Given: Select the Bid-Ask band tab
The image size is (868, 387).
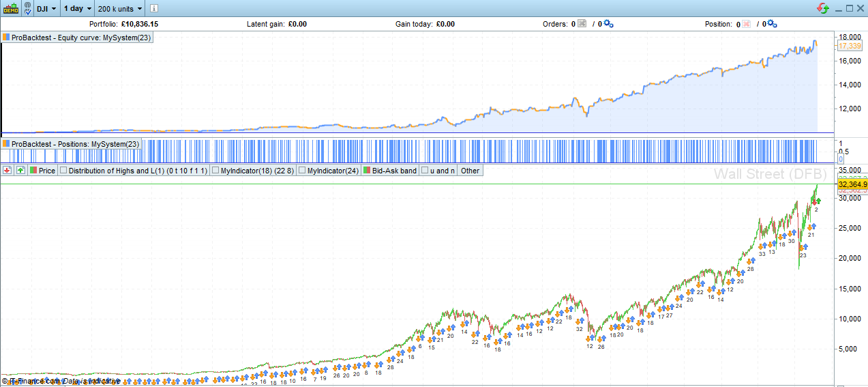Looking at the screenshot, I should point(390,171).
